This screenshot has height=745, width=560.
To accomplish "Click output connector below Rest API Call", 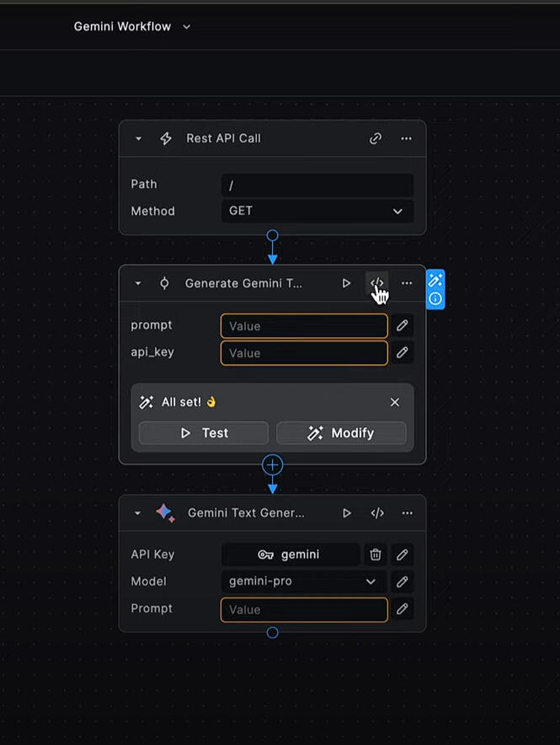I will point(272,235).
